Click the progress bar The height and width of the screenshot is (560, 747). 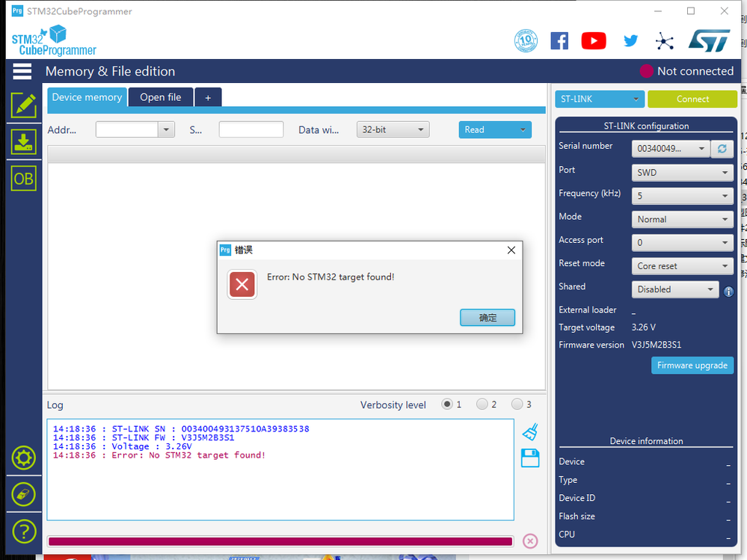pos(280,541)
